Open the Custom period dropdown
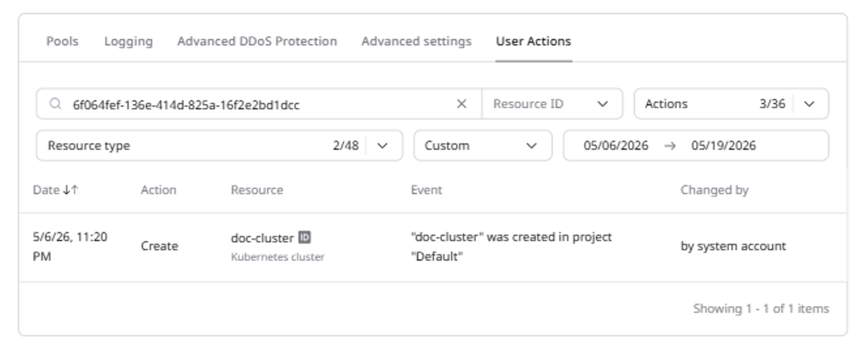 [483, 145]
